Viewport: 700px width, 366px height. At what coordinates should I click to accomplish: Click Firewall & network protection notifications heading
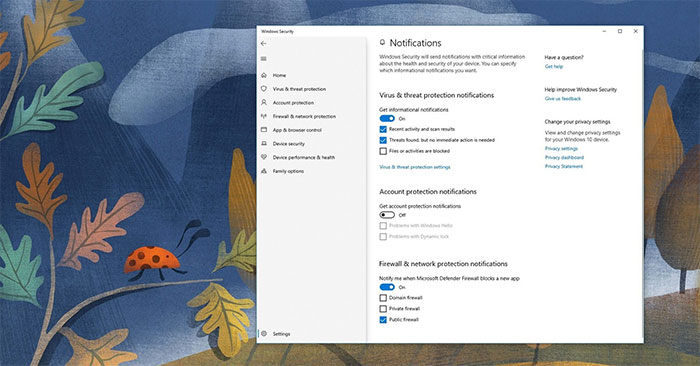point(443,264)
